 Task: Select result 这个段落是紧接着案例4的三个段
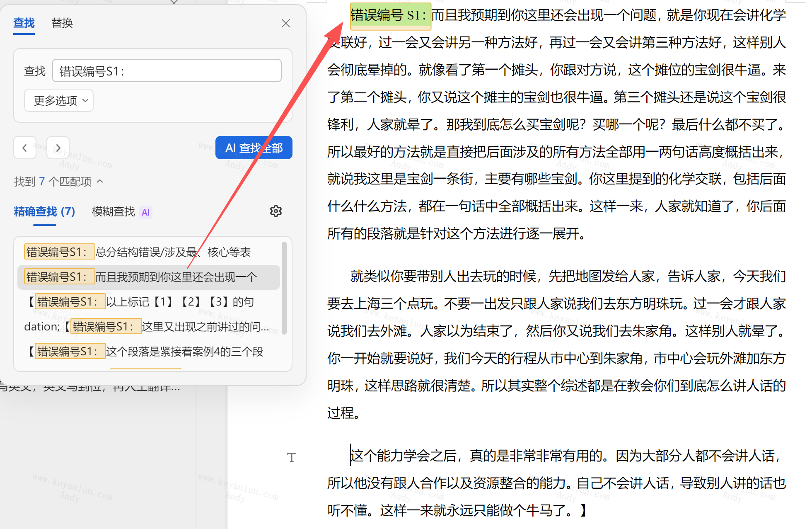149,352
